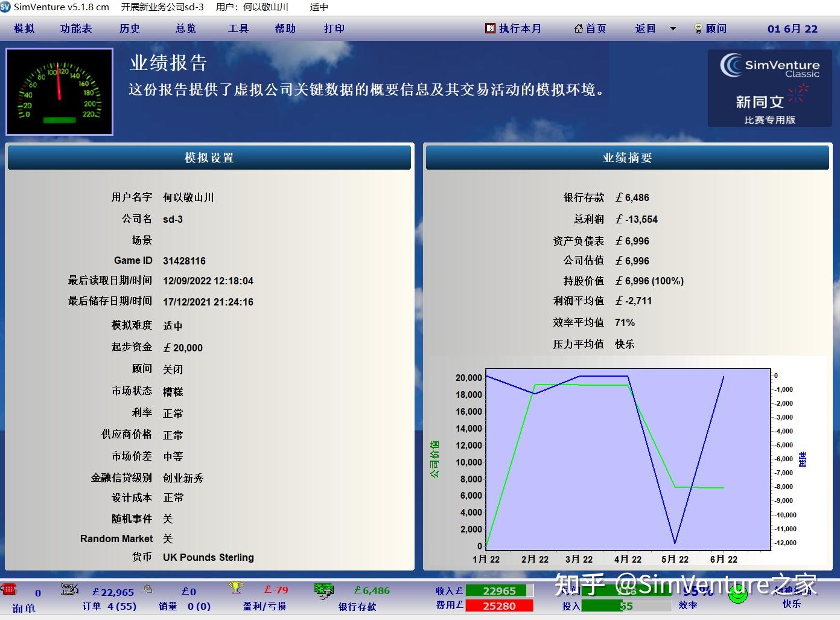Click the lightbulb icon beside 顾问
Viewport: 840px width, 620px height.
(x=698, y=28)
